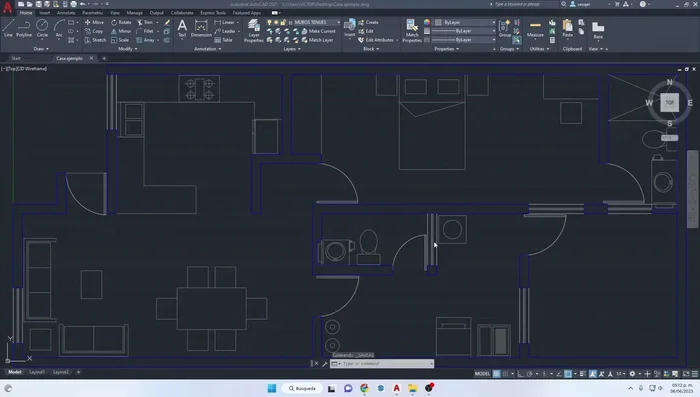Expand the Draw panel
Screen dimensions: 700x397
(x=41, y=49)
